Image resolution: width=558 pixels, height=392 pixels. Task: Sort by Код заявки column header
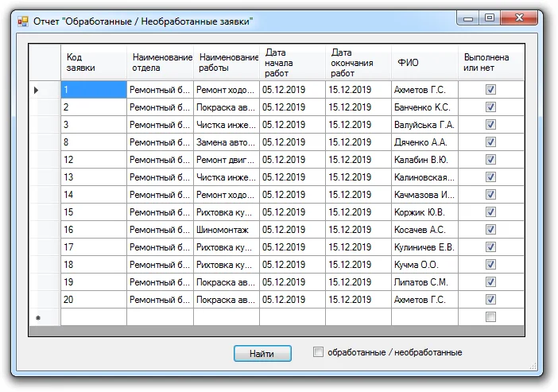pyautogui.click(x=94, y=62)
